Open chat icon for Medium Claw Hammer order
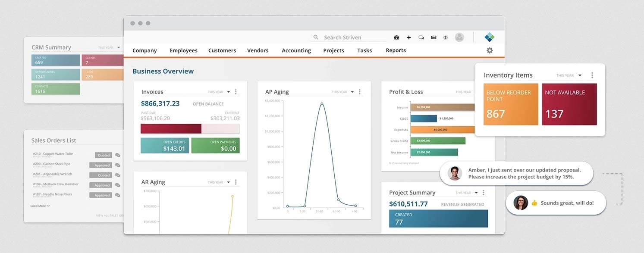 click(118, 185)
